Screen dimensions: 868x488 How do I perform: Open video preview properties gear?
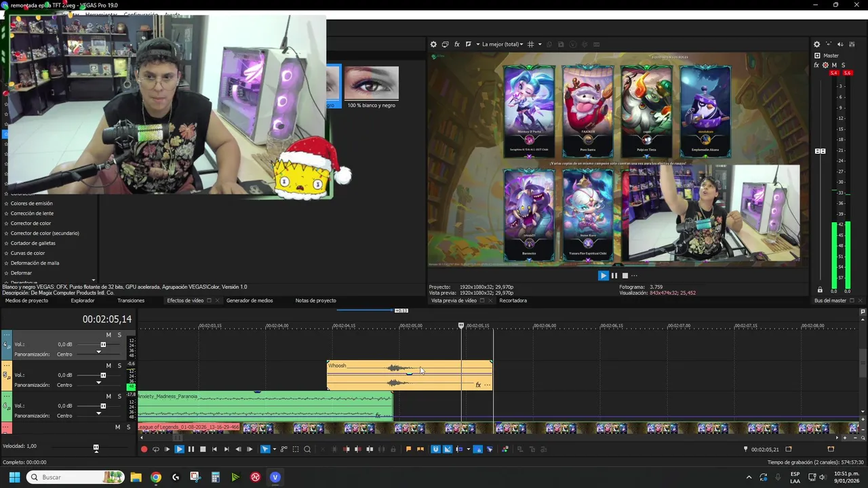[433, 44]
